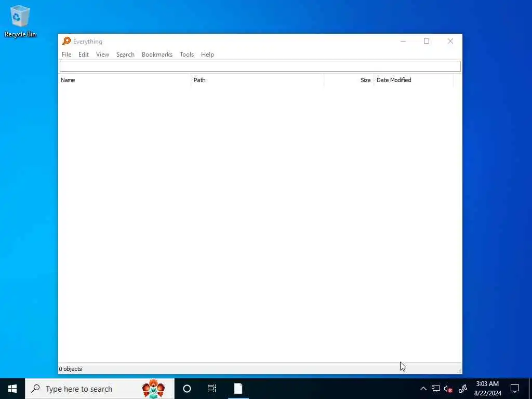Viewport: 532px width, 399px height.
Task: Click the resize grip in status bar
Action: click(x=459, y=371)
